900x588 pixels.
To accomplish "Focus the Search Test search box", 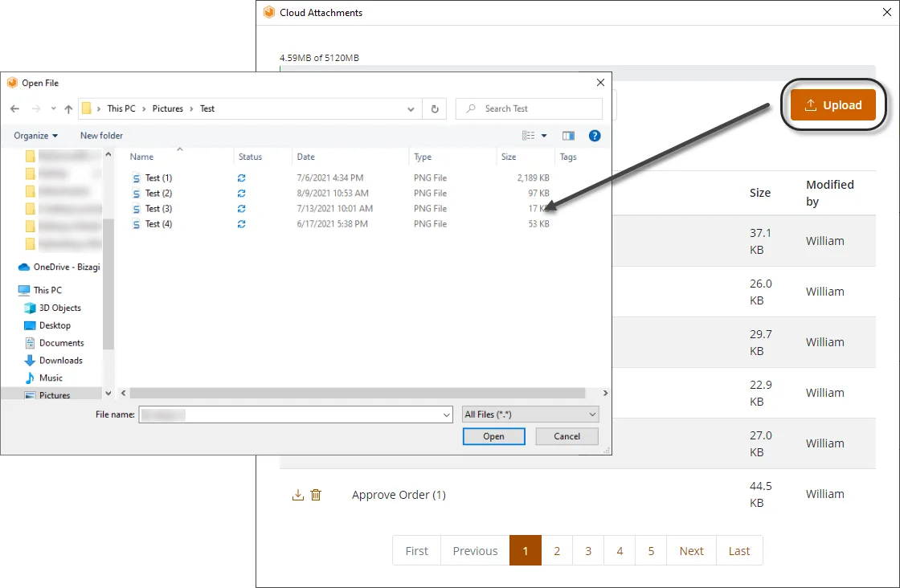I will [x=530, y=108].
